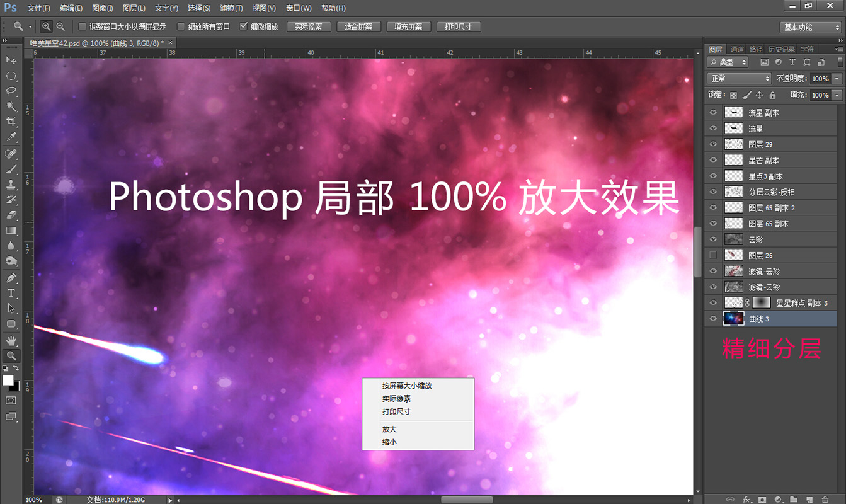846x504 pixels.
Task: Create a new layer group
Action: point(794,500)
